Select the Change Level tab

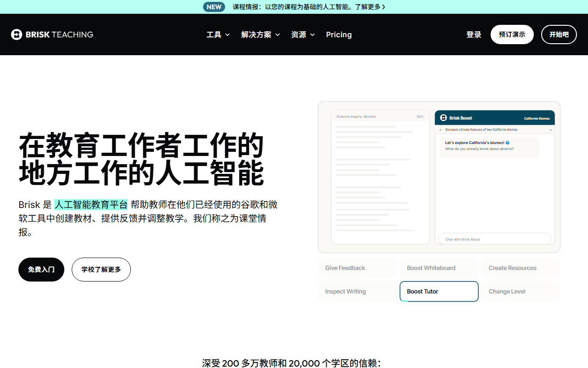pyautogui.click(x=521, y=292)
